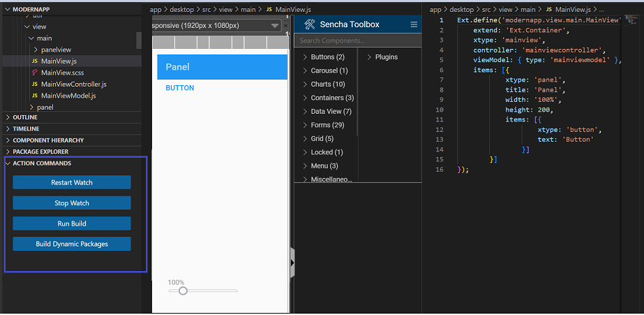Viewport: 644px width, 315px height.
Task: Click the JS icon next to MainViewController.js
Action: [33, 85]
